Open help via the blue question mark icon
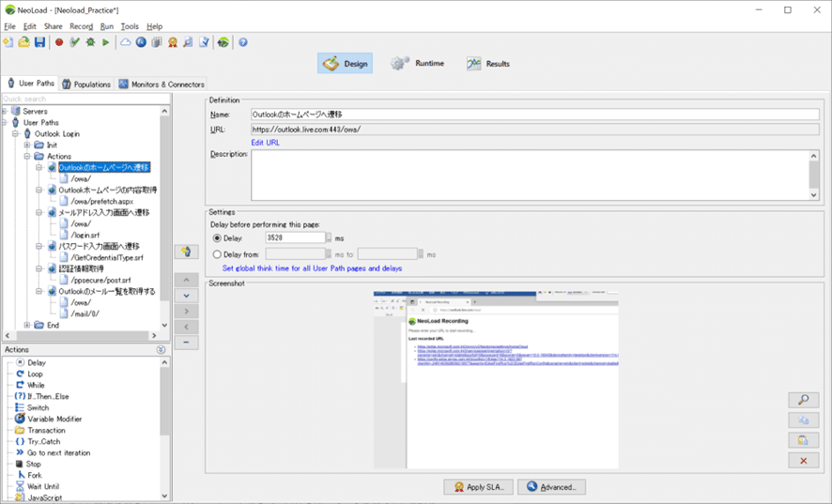Screen dimensions: 832x504 tap(243, 42)
